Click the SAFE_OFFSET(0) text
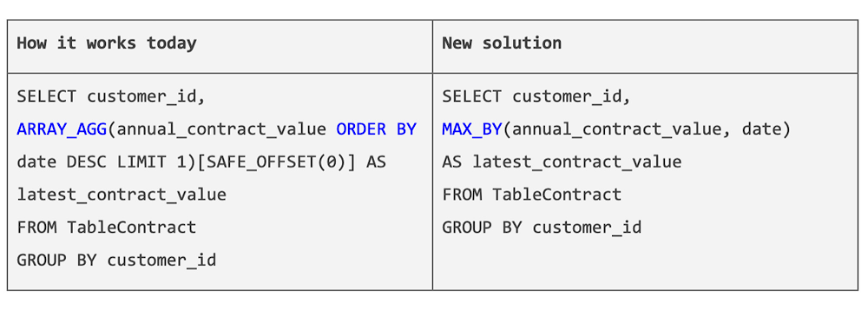The image size is (868, 317). tap(242, 162)
